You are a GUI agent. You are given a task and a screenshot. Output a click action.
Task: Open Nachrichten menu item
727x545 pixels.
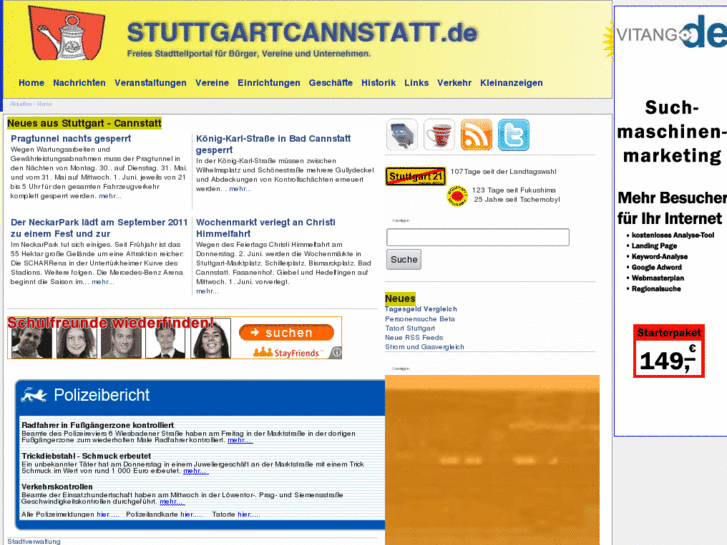point(79,83)
